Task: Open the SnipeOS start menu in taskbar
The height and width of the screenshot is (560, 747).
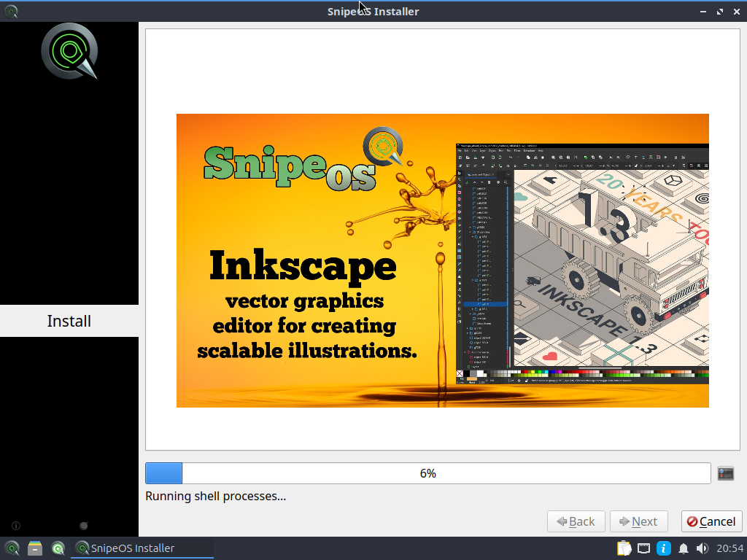Action: pyautogui.click(x=12, y=548)
